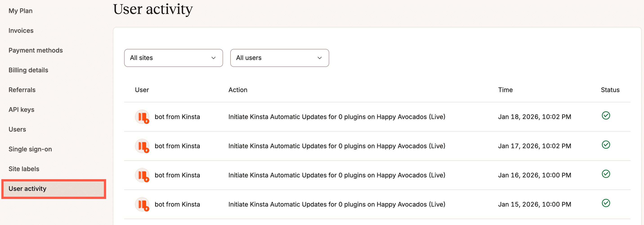Open the Invoices section

click(21, 31)
